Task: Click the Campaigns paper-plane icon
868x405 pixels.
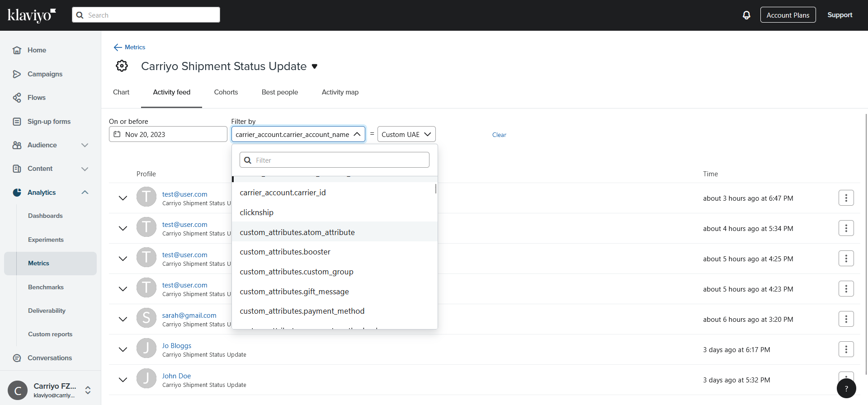Action: tap(17, 74)
